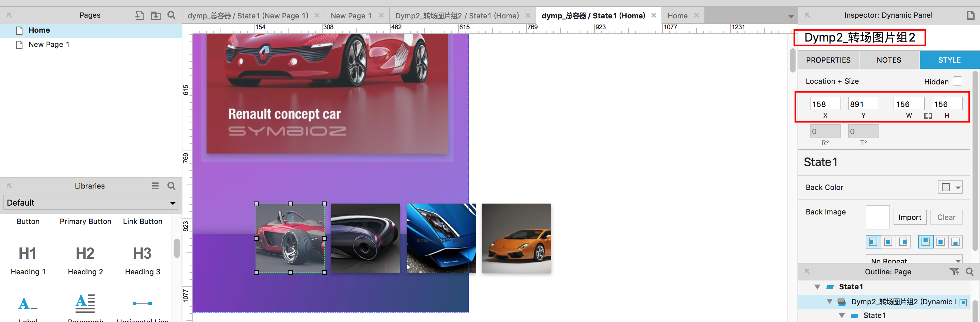Pick the Paragraph widget icon
Image resolution: width=980 pixels, height=322 pixels.
tap(85, 303)
